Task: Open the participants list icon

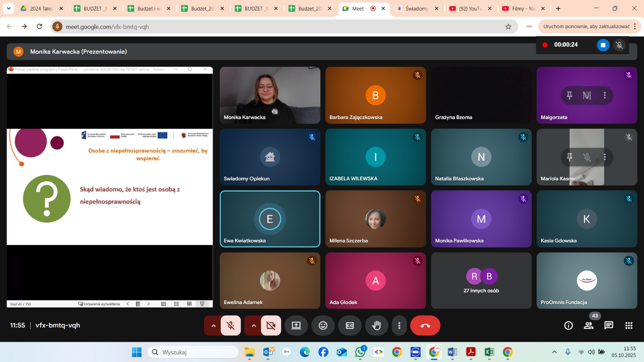Action: pyautogui.click(x=588, y=325)
